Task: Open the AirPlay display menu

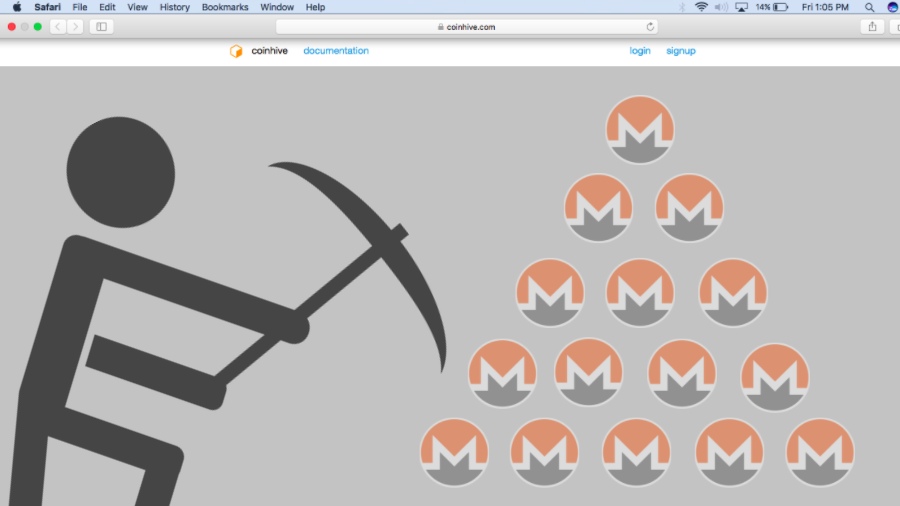Action: coord(742,7)
